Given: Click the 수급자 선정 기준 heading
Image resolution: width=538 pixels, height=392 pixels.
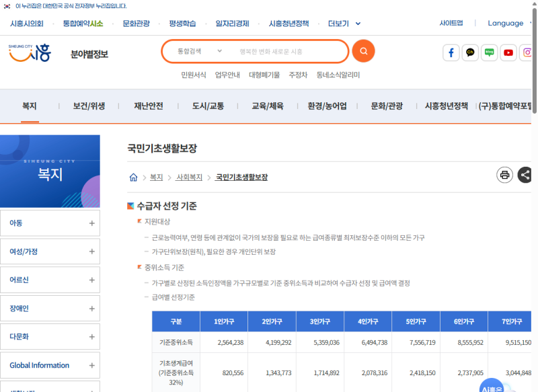Looking at the screenshot, I should pyautogui.click(x=167, y=206).
